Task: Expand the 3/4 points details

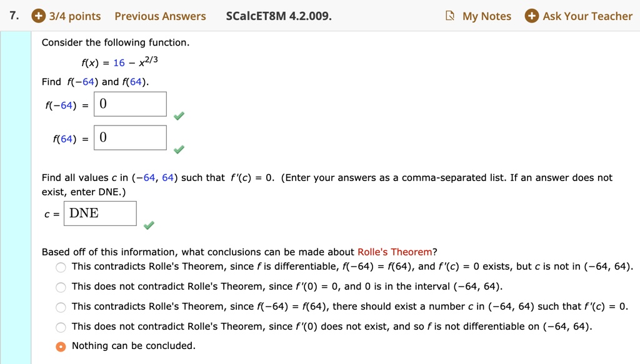Action: click(x=75, y=16)
